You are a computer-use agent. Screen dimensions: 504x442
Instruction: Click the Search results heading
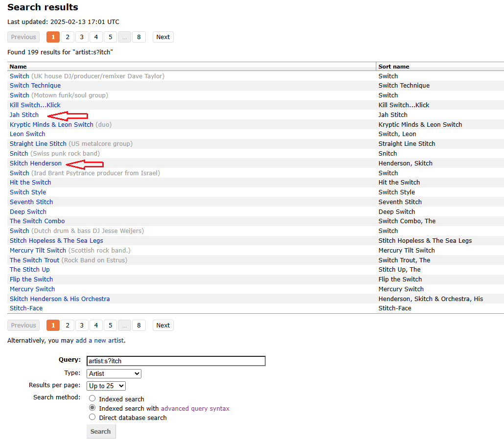43,7
